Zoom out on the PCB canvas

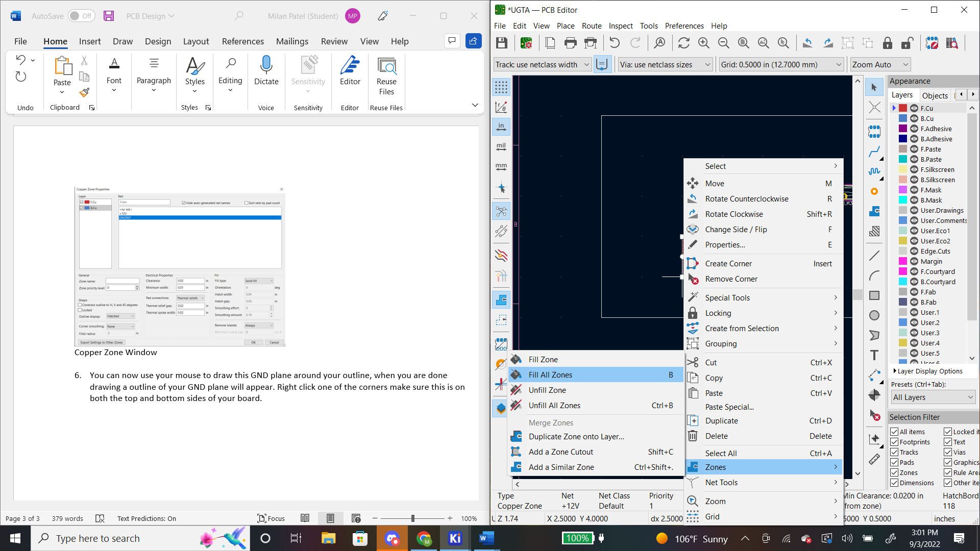(x=724, y=43)
